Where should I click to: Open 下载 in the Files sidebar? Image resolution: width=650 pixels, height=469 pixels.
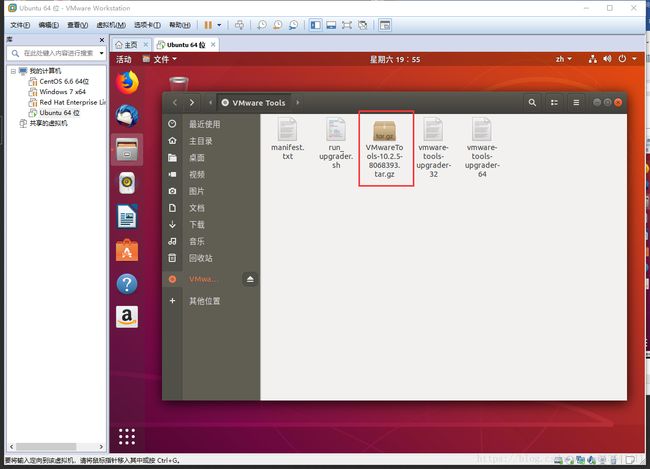211,224
